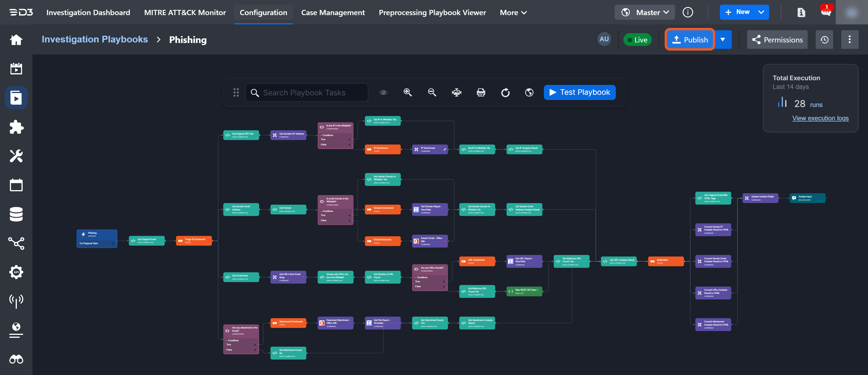Click the zoom out magnifier icon
Screen dimensions: 868x375
[x=432, y=92]
